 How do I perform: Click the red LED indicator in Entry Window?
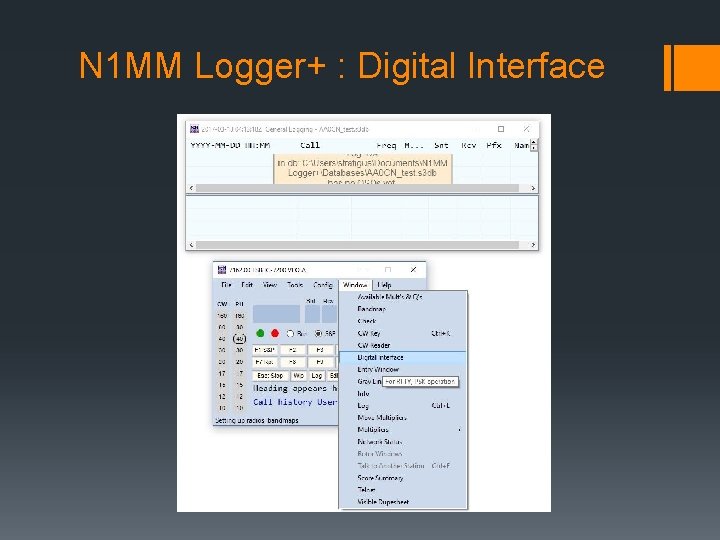(275, 333)
